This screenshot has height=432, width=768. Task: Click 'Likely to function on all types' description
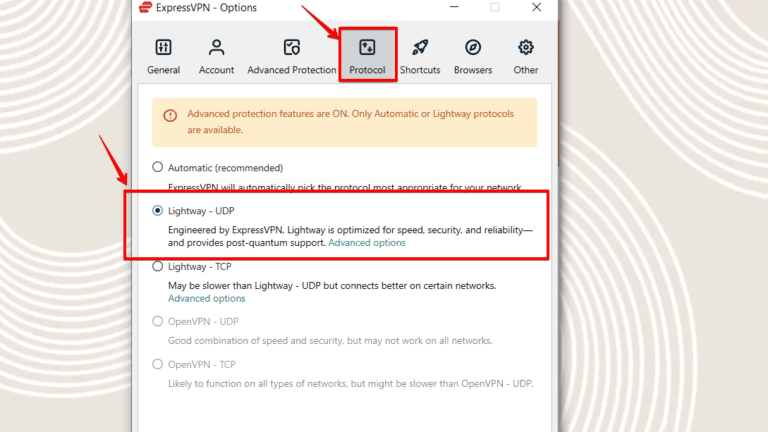tap(350, 384)
